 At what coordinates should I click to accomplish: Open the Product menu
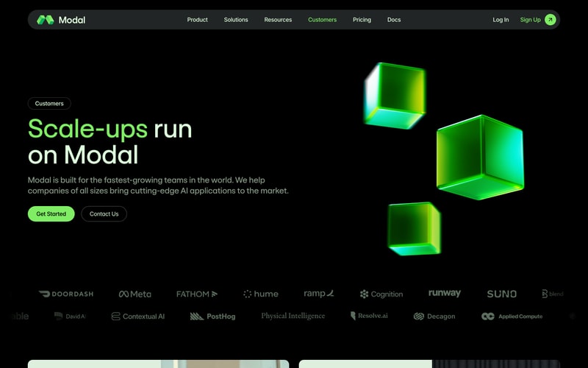(x=197, y=20)
